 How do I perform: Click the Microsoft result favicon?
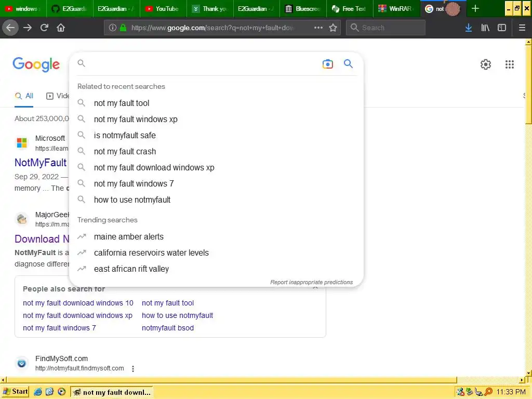pos(22,143)
